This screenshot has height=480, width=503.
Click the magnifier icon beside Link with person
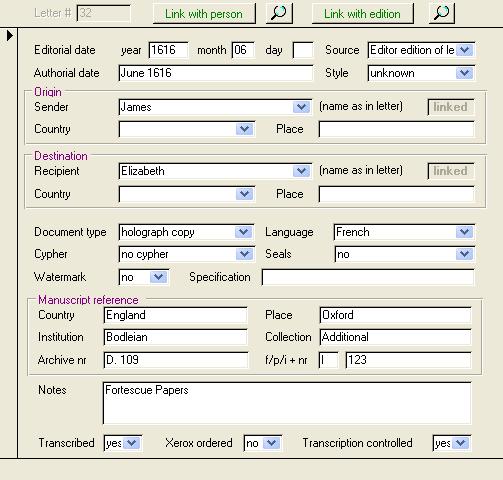click(279, 13)
